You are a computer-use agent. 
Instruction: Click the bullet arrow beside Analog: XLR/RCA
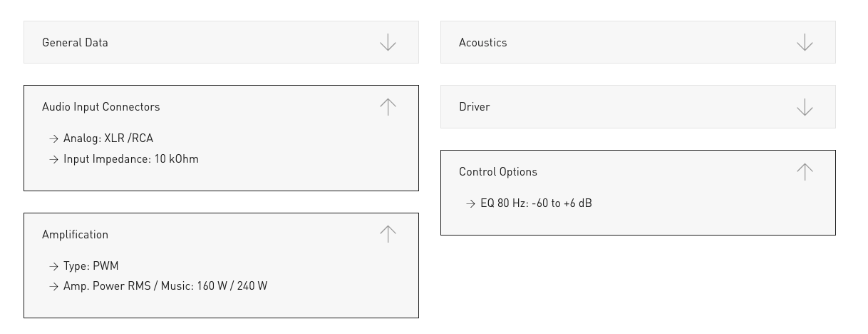(53, 138)
